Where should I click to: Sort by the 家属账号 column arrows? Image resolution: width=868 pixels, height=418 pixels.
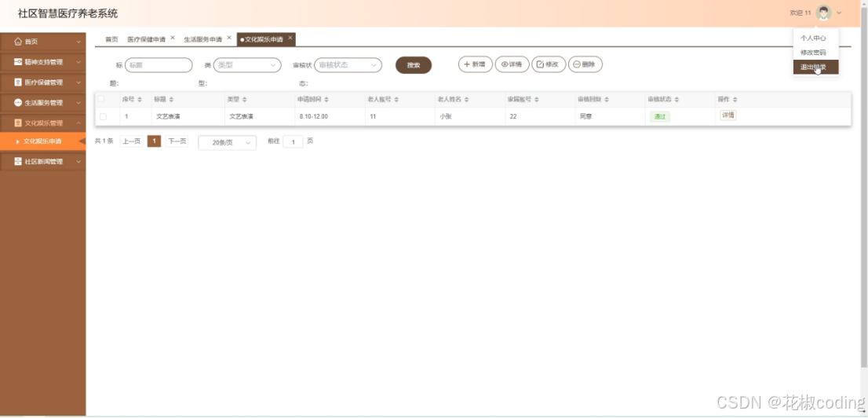(x=536, y=99)
